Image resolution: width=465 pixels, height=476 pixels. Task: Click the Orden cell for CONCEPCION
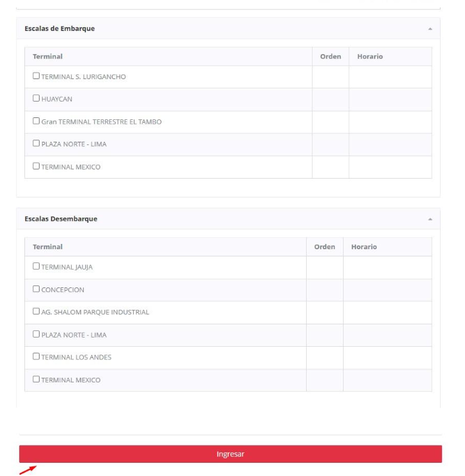click(325, 290)
